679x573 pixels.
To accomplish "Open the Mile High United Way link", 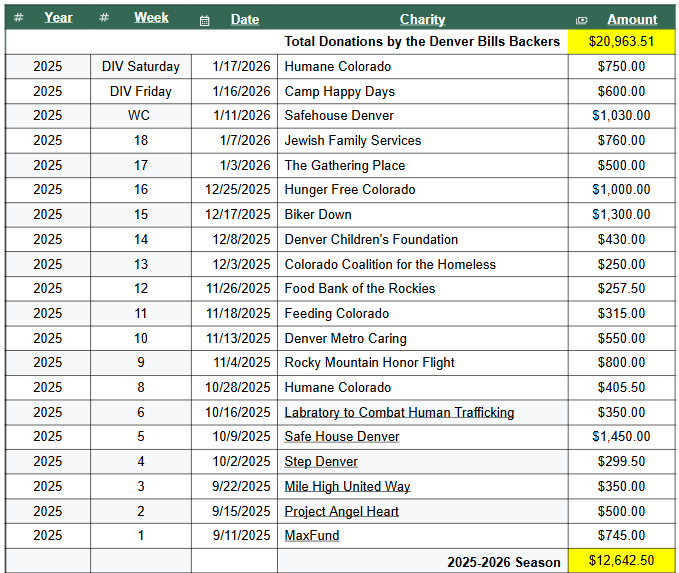I will [x=347, y=486].
